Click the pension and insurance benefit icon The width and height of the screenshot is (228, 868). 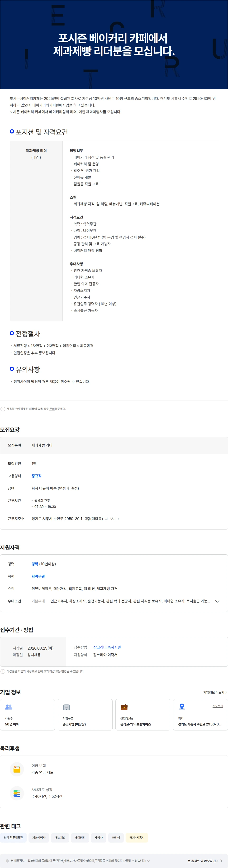pos(17,769)
